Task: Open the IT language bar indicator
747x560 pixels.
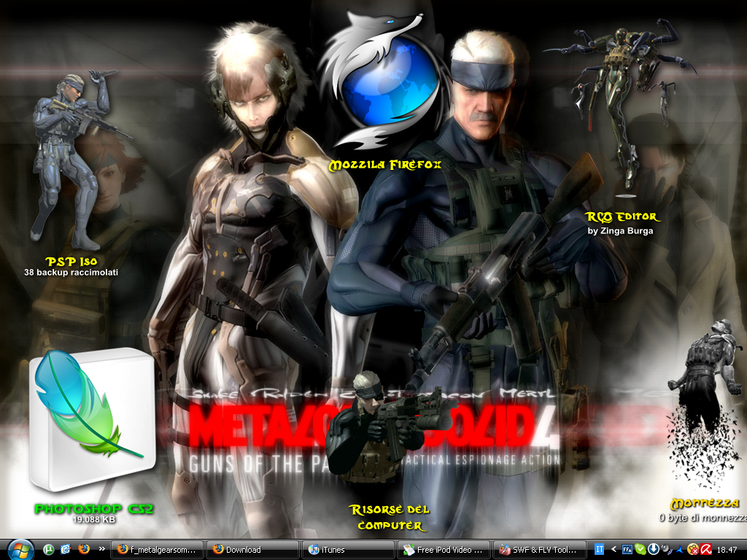Action: click(599, 550)
